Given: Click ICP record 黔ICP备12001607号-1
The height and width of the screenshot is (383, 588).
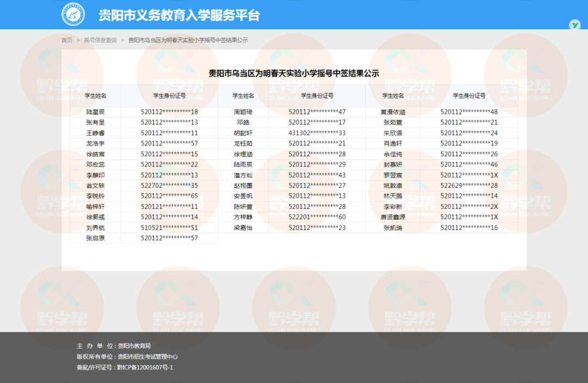Looking at the screenshot, I should (x=145, y=367).
